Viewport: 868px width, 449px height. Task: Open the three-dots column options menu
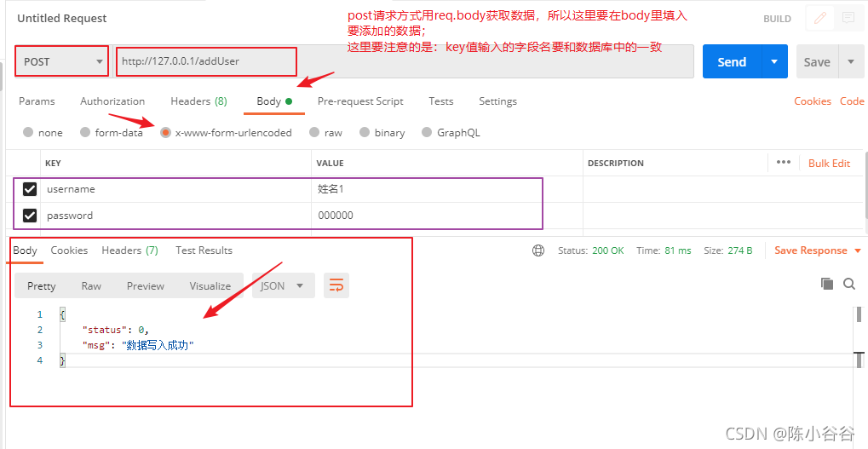pos(783,162)
